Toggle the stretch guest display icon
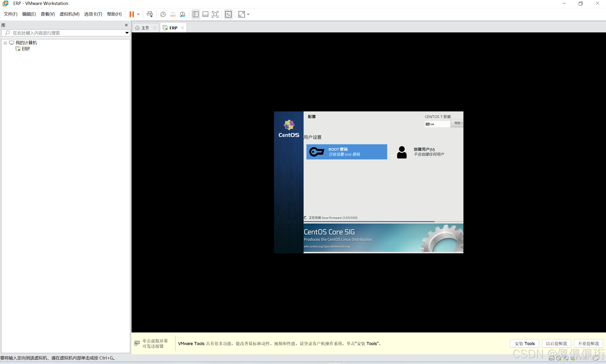The image size is (606, 364). point(242,14)
